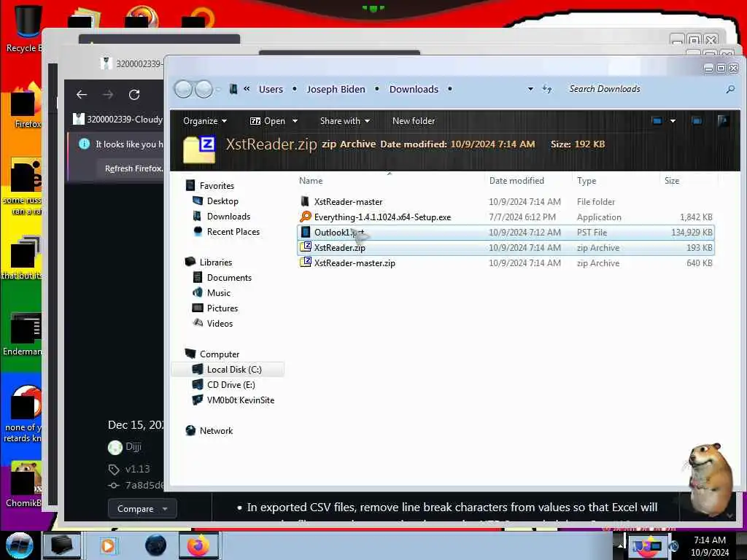This screenshot has height=560, width=747.
Task: Click the Change your view icon
Action: pyautogui.click(x=657, y=121)
